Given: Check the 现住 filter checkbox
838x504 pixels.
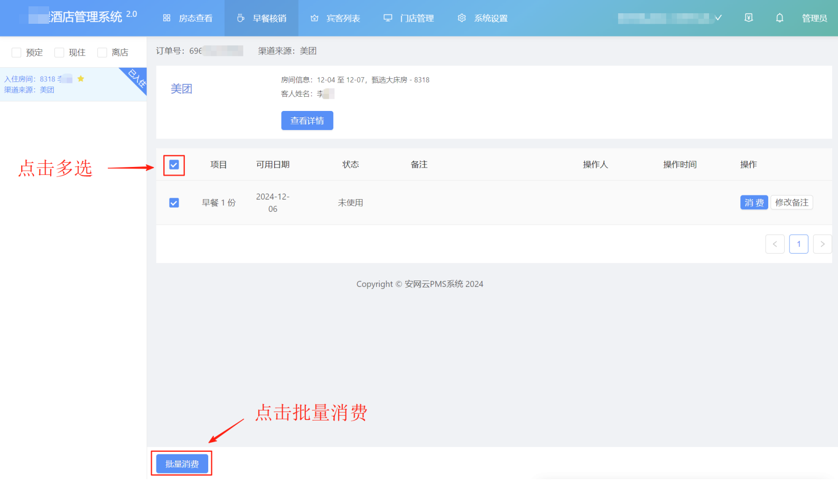Looking at the screenshot, I should [x=59, y=52].
